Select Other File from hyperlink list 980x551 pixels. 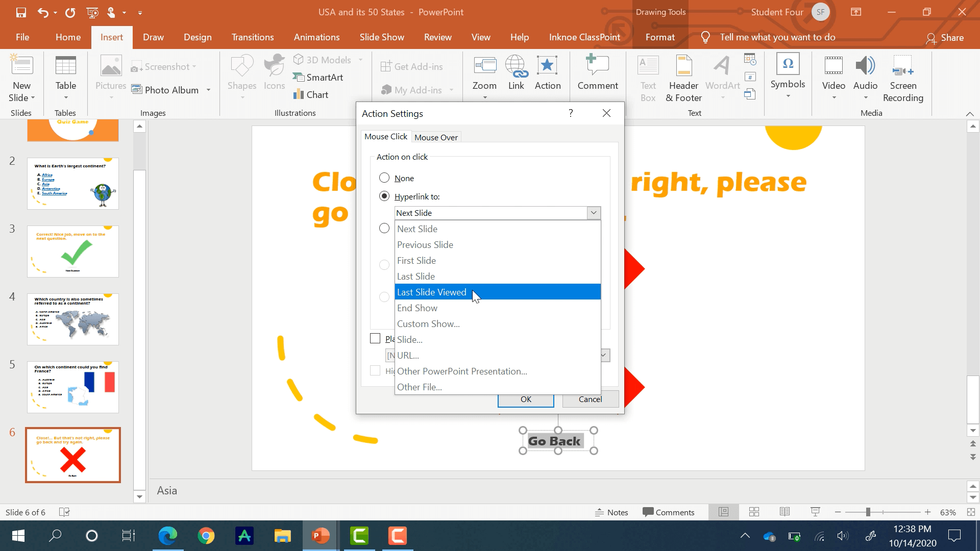click(420, 387)
